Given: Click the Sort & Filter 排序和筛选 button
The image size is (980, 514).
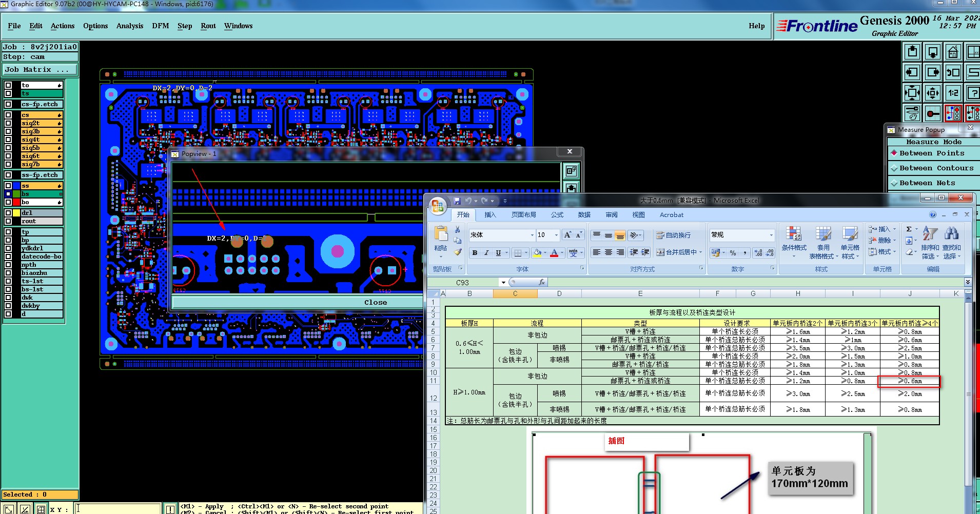Looking at the screenshot, I should [x=930, y=242].
